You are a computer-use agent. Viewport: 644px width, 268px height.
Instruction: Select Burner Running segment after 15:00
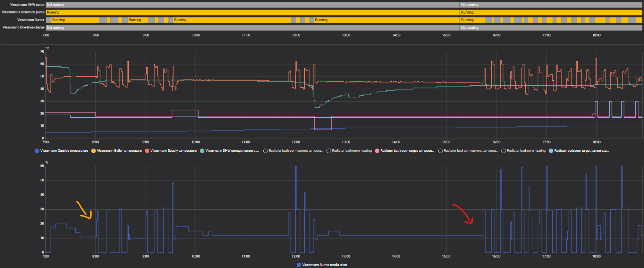(473, 20)
